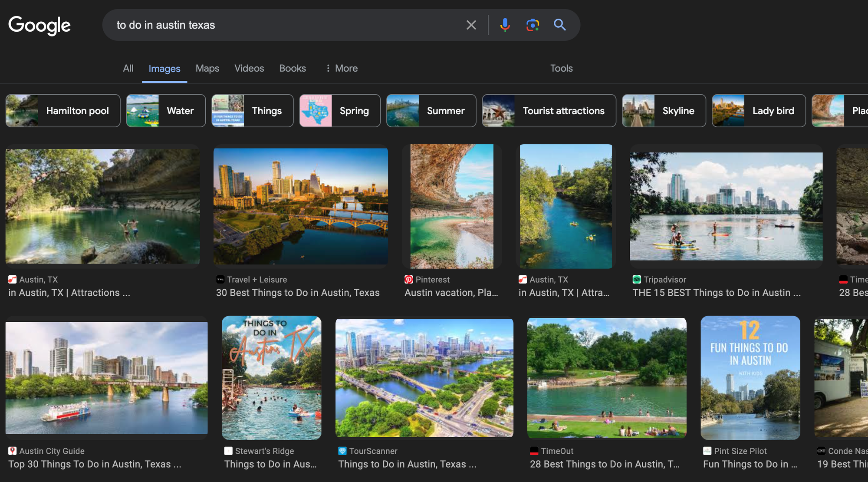Switch to the Videos tab
Viewport: 868px width, 482px height.
tap(249, 68)
